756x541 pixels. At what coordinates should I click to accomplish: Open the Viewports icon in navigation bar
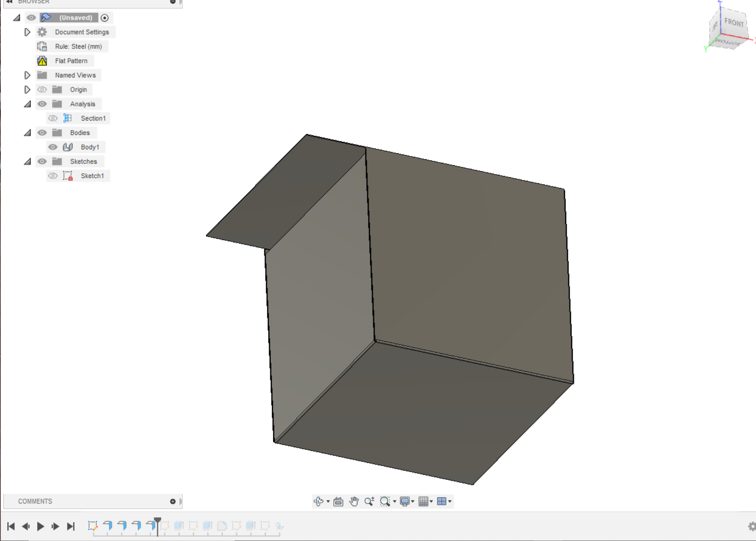(442, 501)
